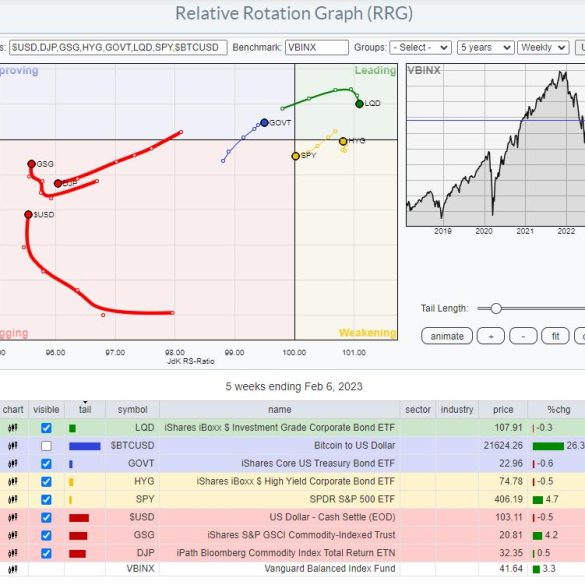This screenshot has width=585, height=585.
Task: Click the SPY yellow marker on graph
Action: tap(295, 156)
